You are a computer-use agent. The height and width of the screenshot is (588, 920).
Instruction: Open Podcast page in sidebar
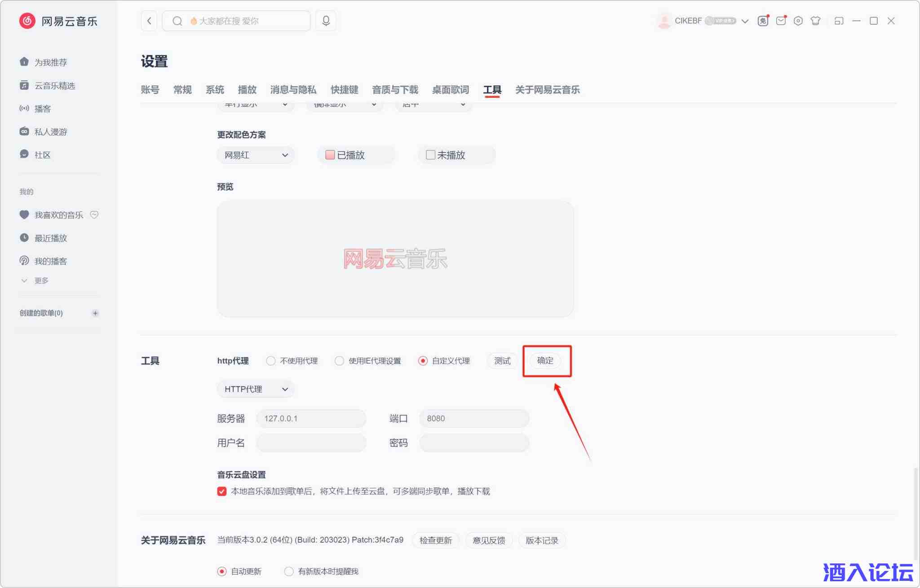[x=43, y=109]
